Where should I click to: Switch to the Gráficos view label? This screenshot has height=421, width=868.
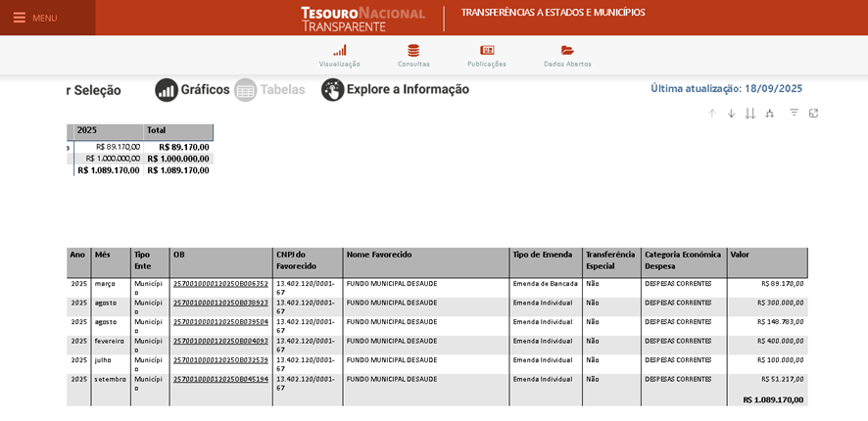point(206,90)
